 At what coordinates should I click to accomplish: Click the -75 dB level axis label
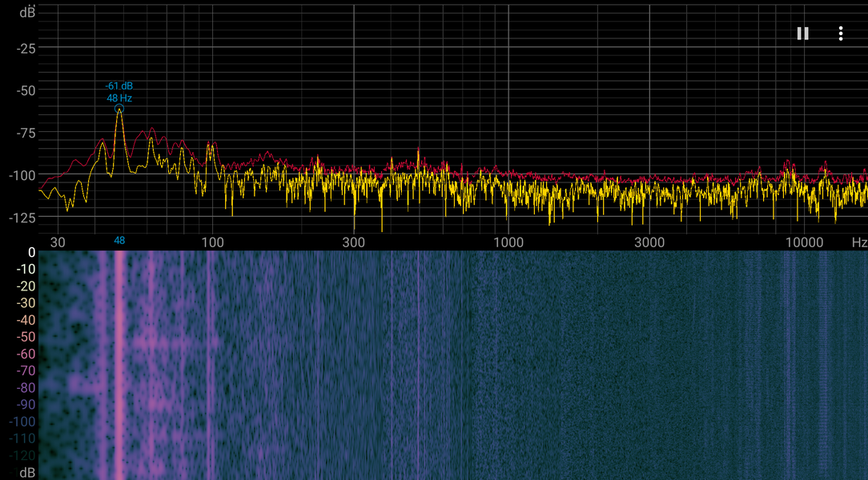pyautogui.click(x=26, y=134)
